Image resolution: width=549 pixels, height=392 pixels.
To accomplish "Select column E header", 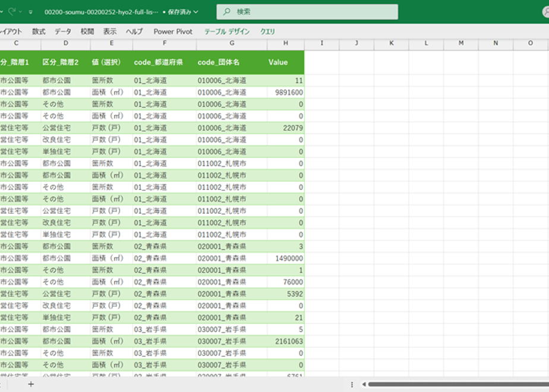I will 112,43.
